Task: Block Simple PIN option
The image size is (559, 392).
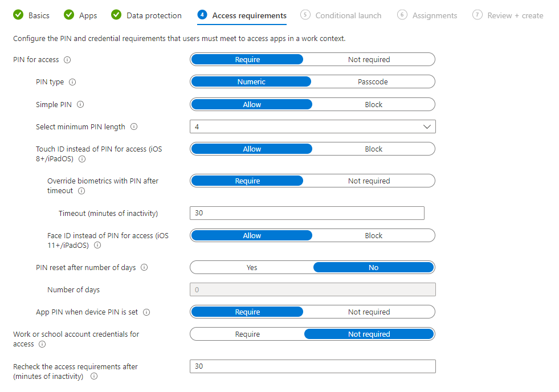Action: (373, 105)
